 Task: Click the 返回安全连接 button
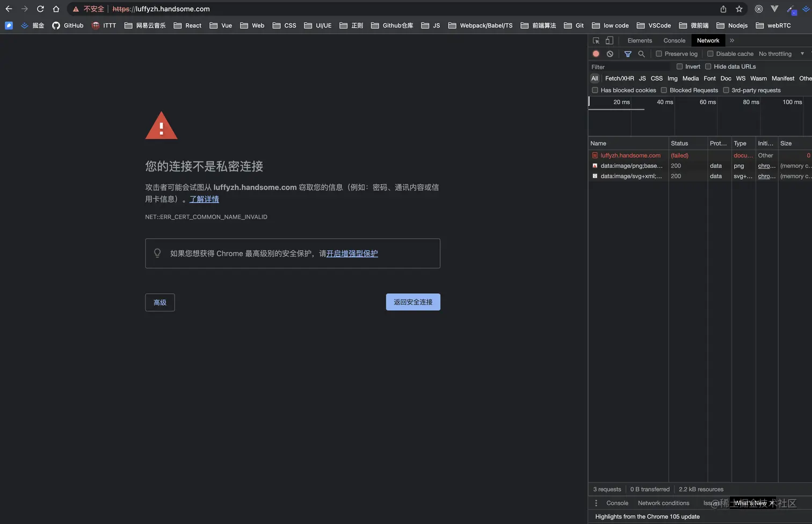413,302
